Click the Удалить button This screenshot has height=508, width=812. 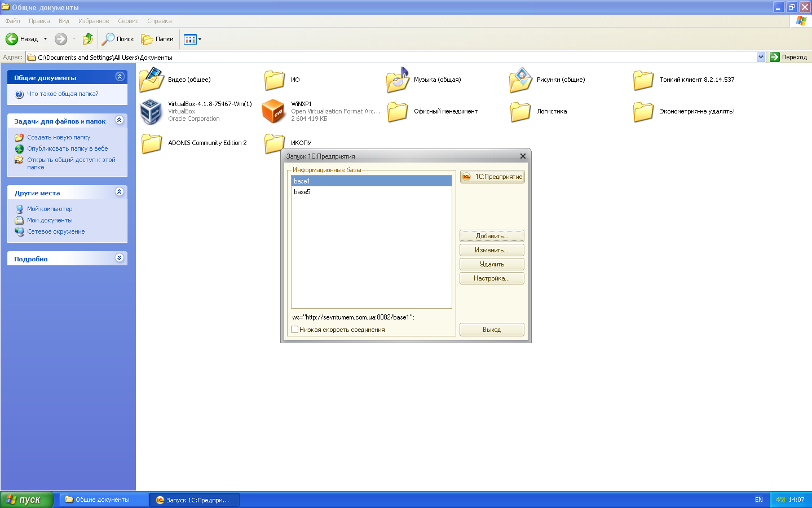pyautogui.click(x=492, y=264)
